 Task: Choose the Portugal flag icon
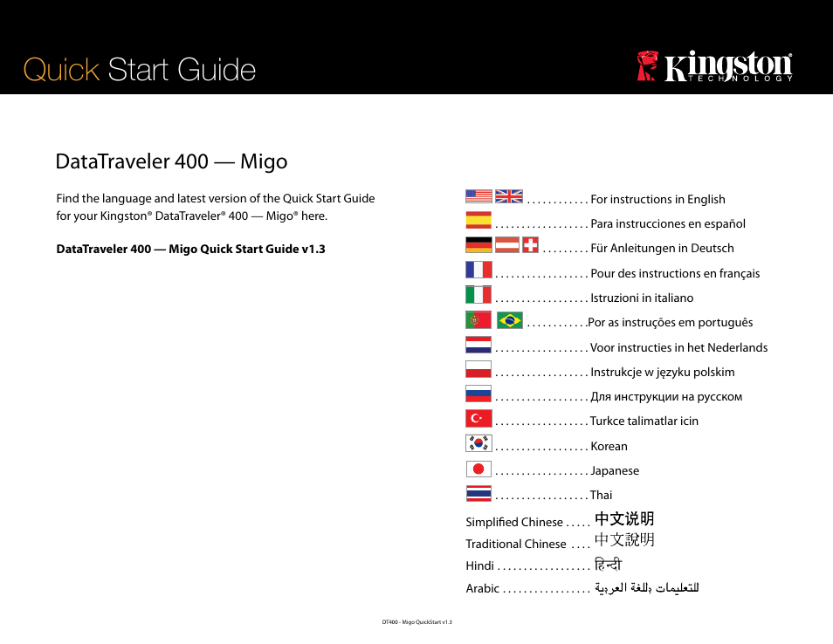tap(478, 319)
